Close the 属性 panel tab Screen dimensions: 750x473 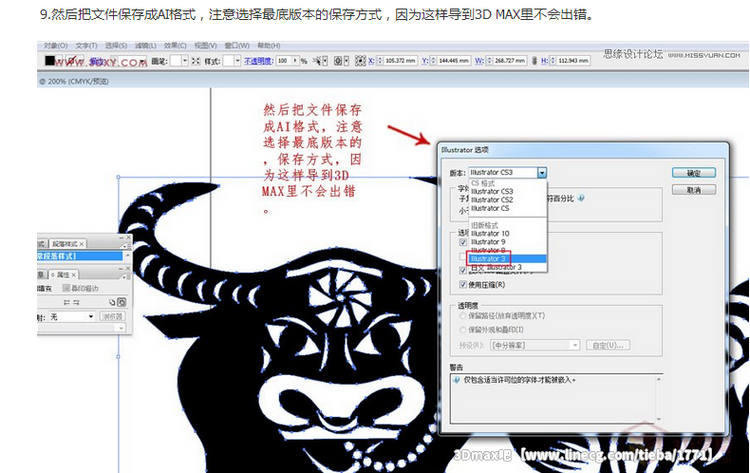74,275
